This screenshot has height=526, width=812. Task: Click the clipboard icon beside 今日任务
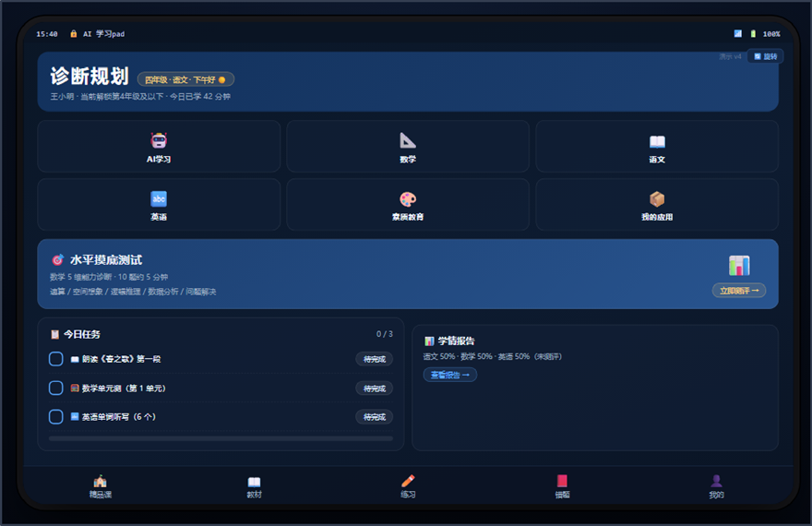(54, 334)
